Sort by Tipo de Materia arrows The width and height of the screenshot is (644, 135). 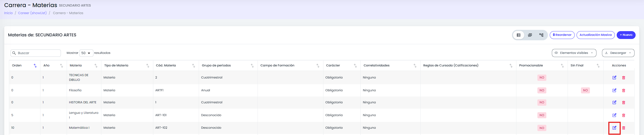[148, 65]
